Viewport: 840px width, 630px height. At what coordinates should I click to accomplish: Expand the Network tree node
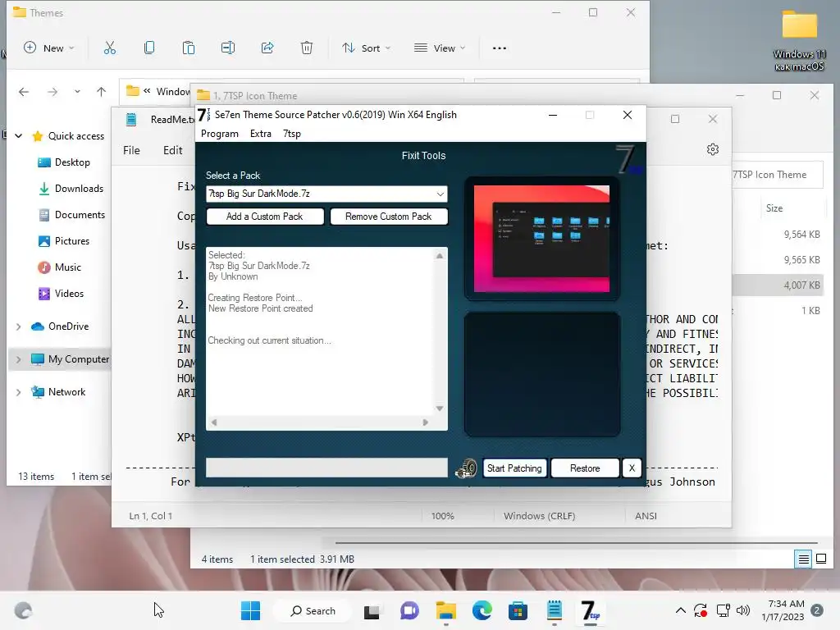(x=19, y=392)
